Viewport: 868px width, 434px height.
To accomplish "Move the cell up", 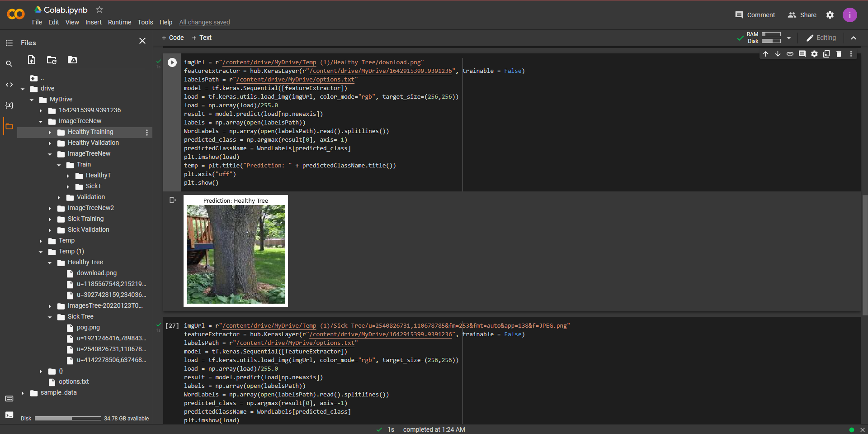I will click(765, 54).
